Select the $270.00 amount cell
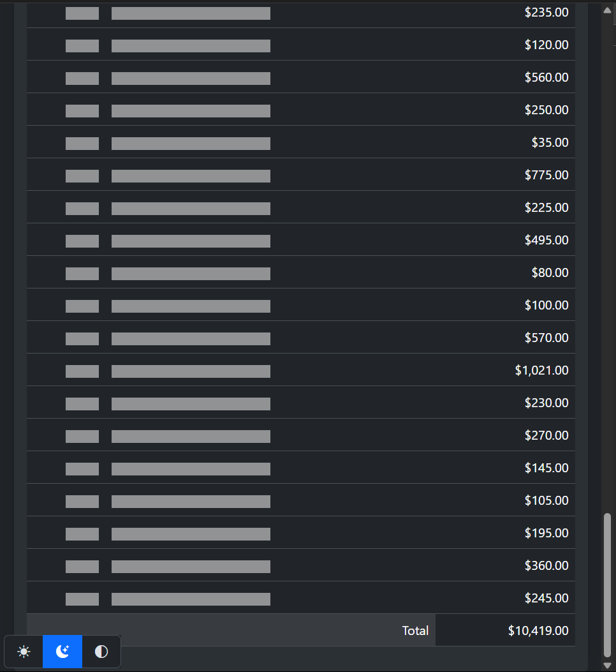The height and width of the screenshot is (672, 616). click(546, 435)
